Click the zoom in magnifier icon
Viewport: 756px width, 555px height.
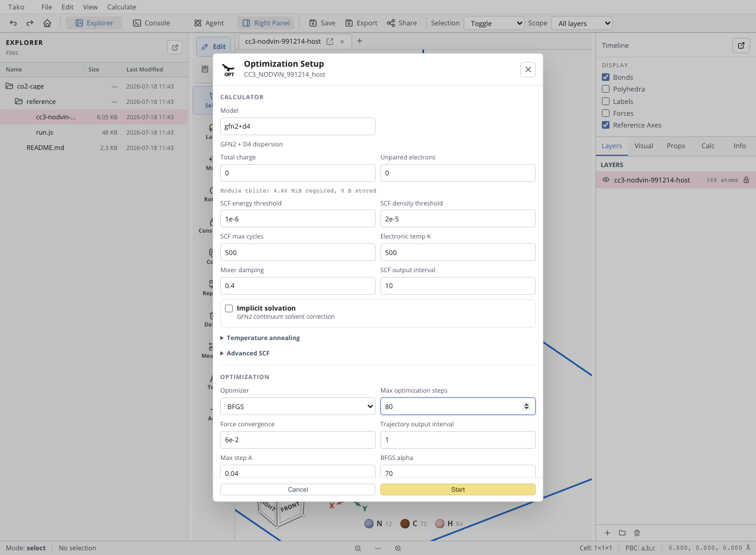(x=398, y=548)
